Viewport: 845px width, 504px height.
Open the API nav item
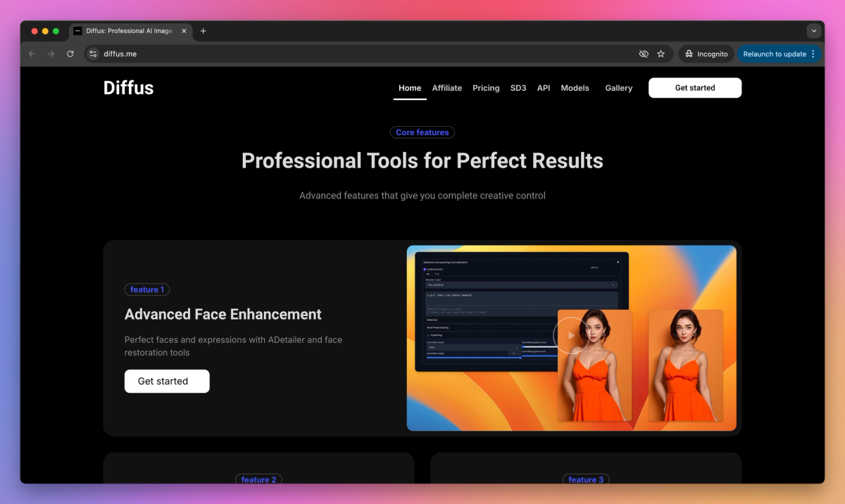coord(544,88)
